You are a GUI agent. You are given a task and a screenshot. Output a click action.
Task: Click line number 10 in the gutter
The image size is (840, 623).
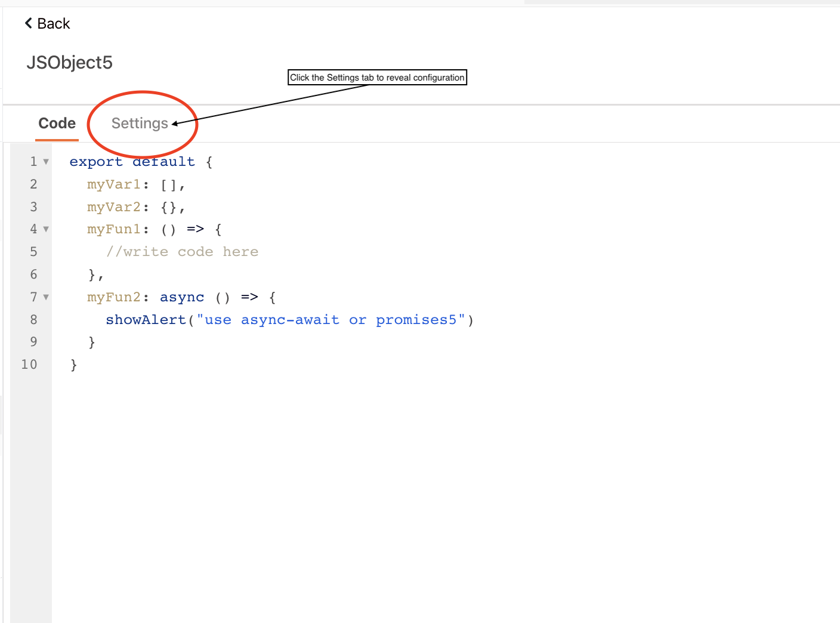(x=30, y=364)
